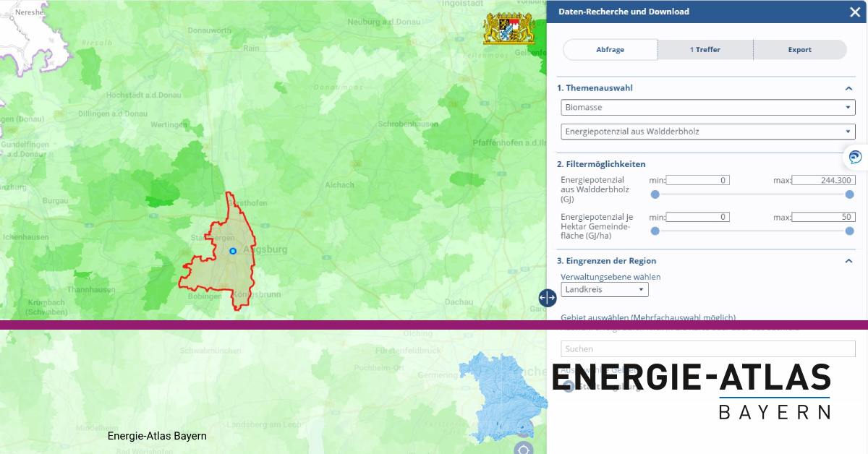Switch to the 1 Treffer tab
The width and height of the screenshot is (868, 454).
(705, 50)
